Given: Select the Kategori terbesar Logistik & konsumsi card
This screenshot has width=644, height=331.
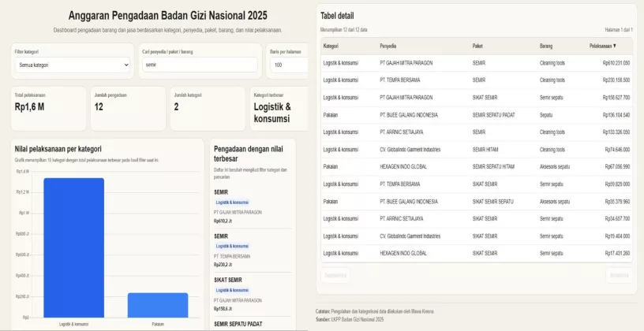Looking at the screenshot, I should click(279, 108).
